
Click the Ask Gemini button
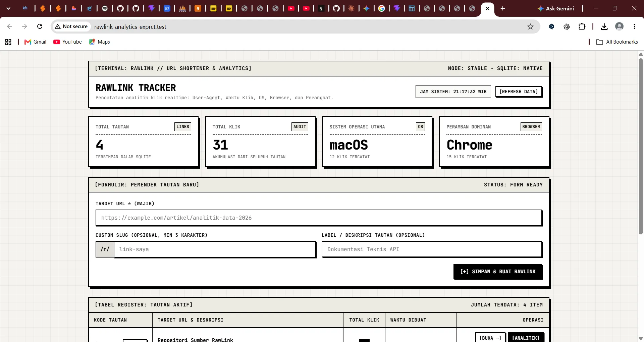555,9
